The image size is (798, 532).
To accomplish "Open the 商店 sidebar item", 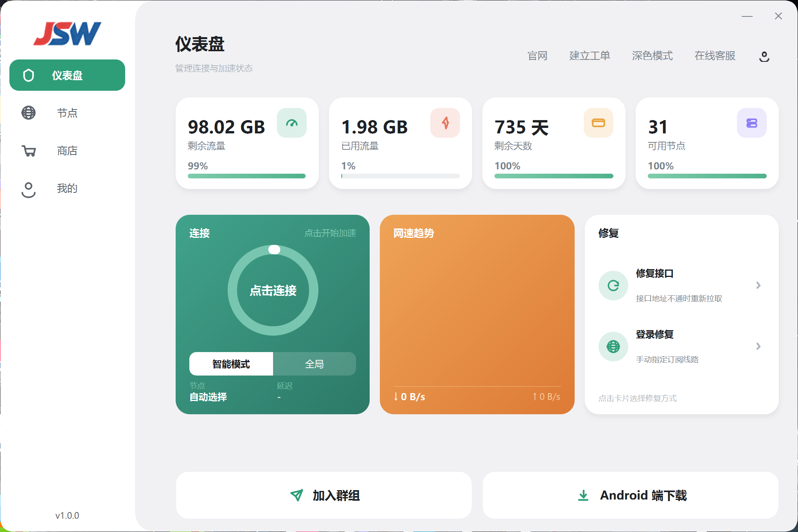I will (67, 151).
